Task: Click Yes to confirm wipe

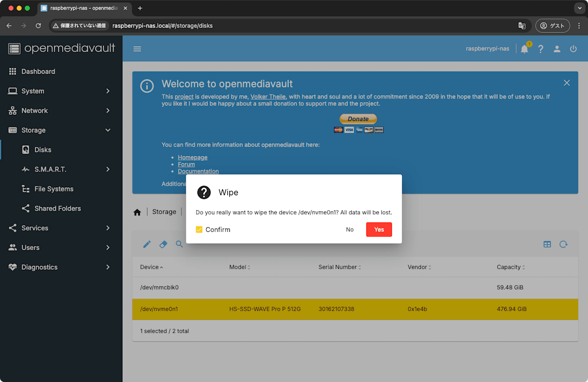Action: tap(379, 229)
